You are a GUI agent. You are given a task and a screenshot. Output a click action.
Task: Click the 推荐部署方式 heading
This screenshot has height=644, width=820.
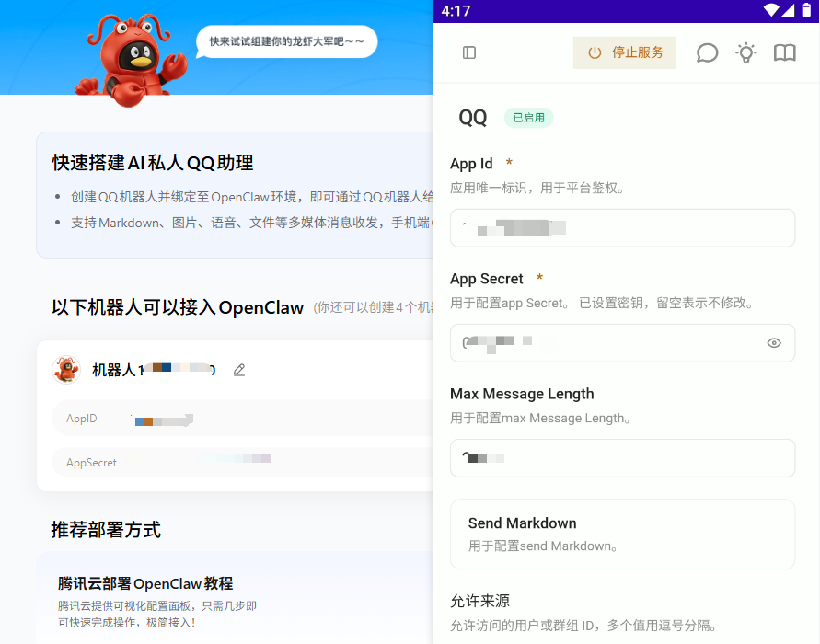pyautogui.click(x=106, y=530)
